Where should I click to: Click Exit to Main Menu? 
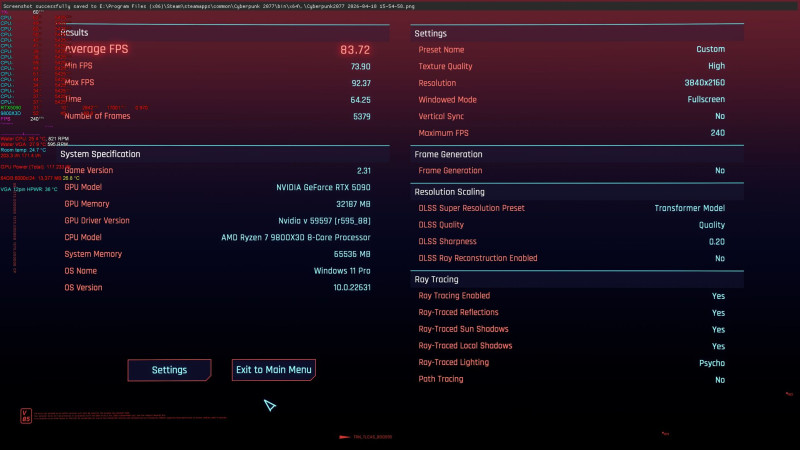(273, 370)
